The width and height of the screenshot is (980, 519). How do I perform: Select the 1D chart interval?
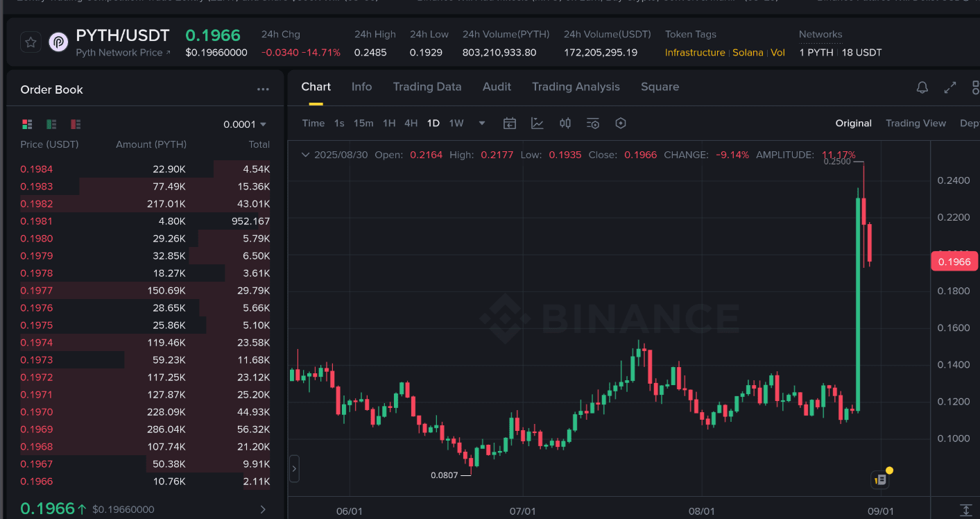click(x=433, y=124)
